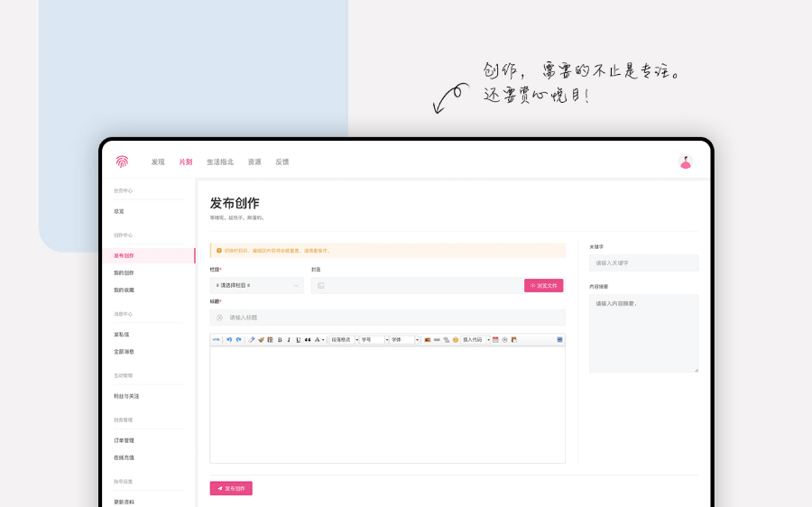Switch to the 生活指北 navigation tab

[x=220, y=162]
